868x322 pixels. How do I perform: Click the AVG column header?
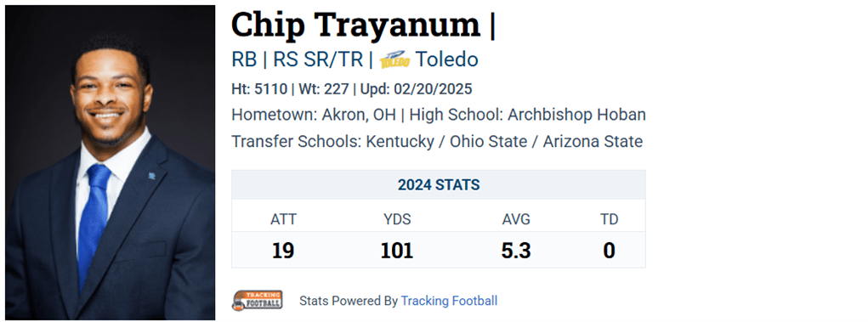point(516,220)
